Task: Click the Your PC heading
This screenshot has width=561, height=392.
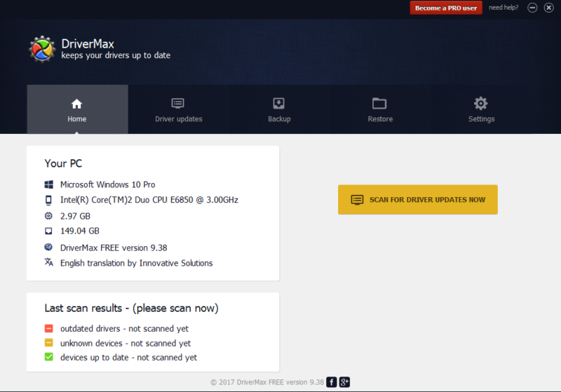Action: coord(63,163)
